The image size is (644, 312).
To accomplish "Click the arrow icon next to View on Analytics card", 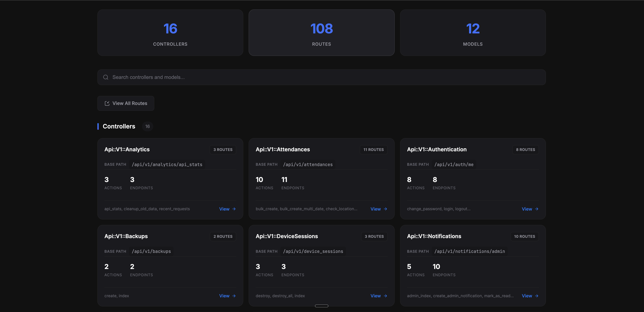I will (234, 209).
